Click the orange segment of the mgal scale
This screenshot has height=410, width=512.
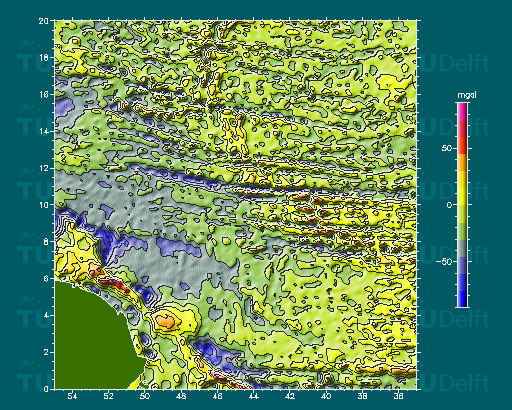click(x=462, y=162)
